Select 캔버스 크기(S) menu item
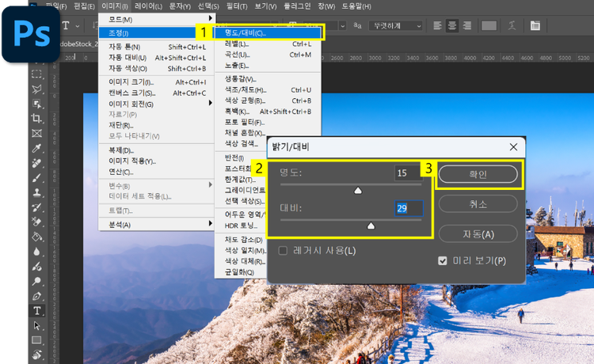The height and width of the screenshot is (364, 594). (x=157, y=93)
